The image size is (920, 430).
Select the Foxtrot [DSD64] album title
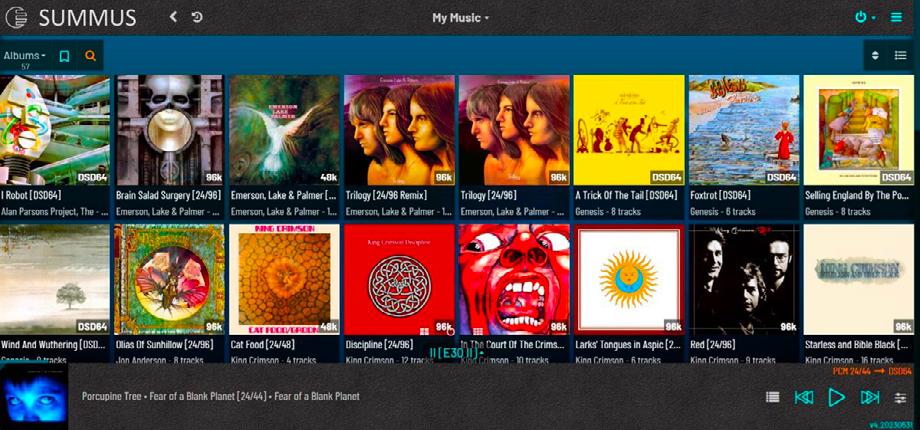click(x=722, y=195)
